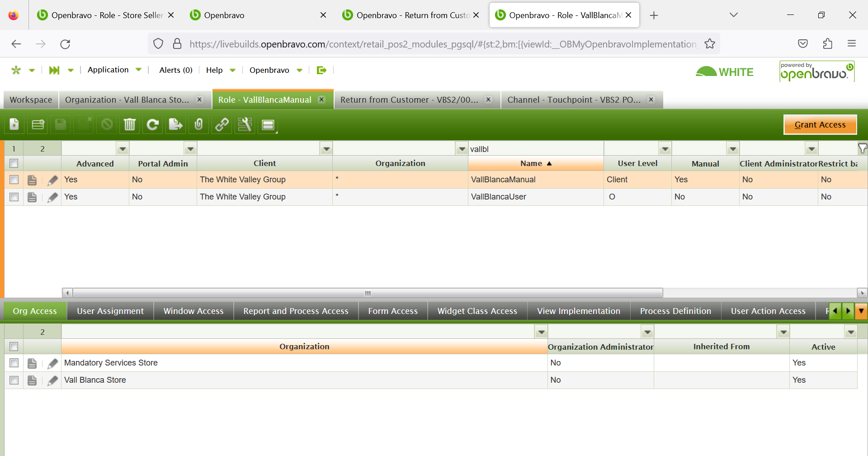Viewport: 868px width, 456px height.
Task: Switch to the Window Access tab
Action: 193,311
